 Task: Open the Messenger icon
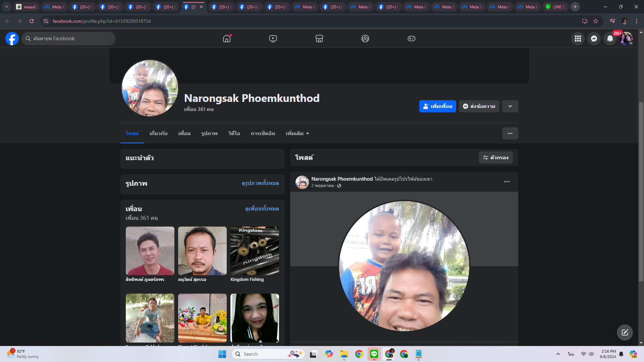pyautogui.click(x=594, y=39)
